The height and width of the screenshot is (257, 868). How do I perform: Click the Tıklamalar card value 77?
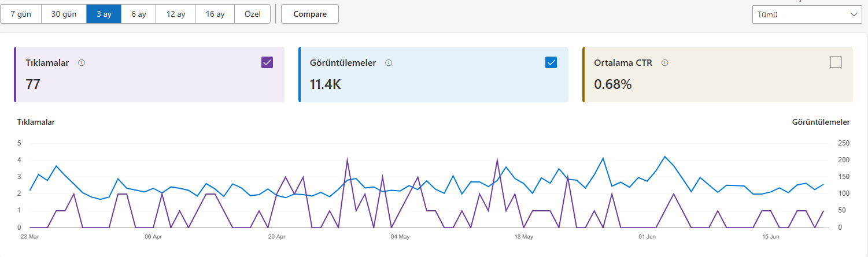click(33, 84)
